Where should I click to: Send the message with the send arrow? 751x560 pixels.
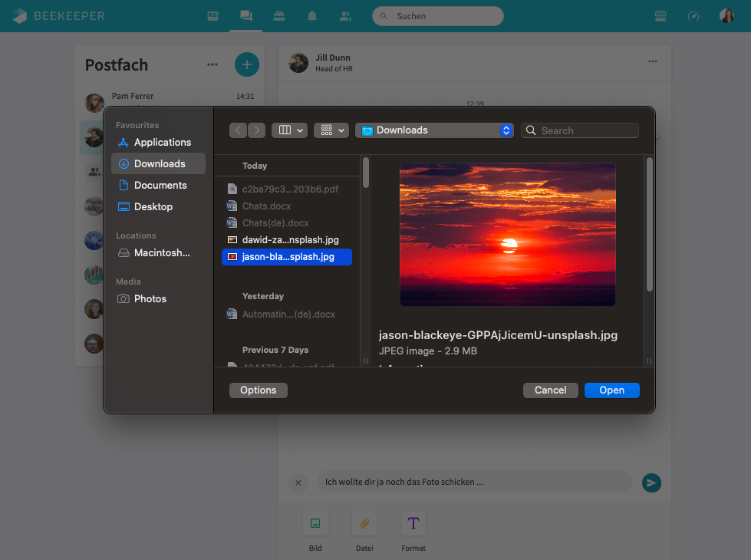(x=651, y=483)
